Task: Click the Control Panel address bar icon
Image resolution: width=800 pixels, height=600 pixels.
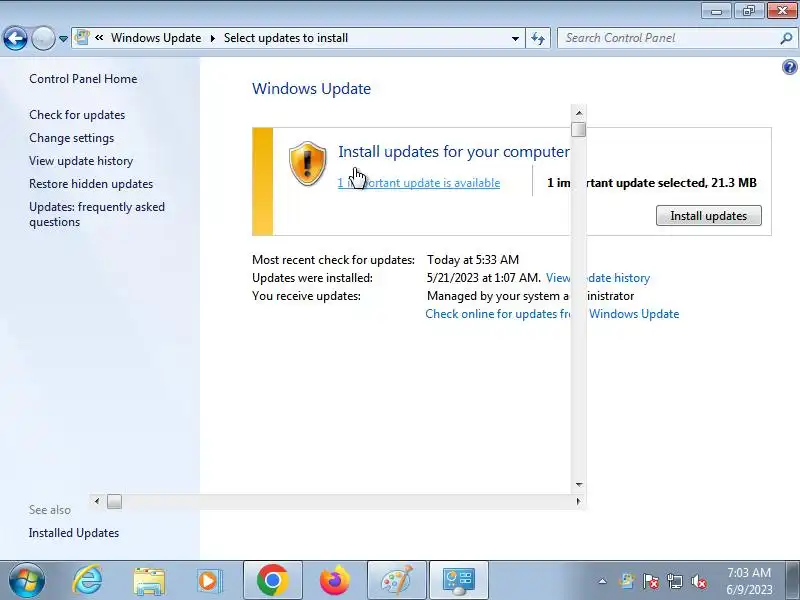Action: click(x=82, y=38)
